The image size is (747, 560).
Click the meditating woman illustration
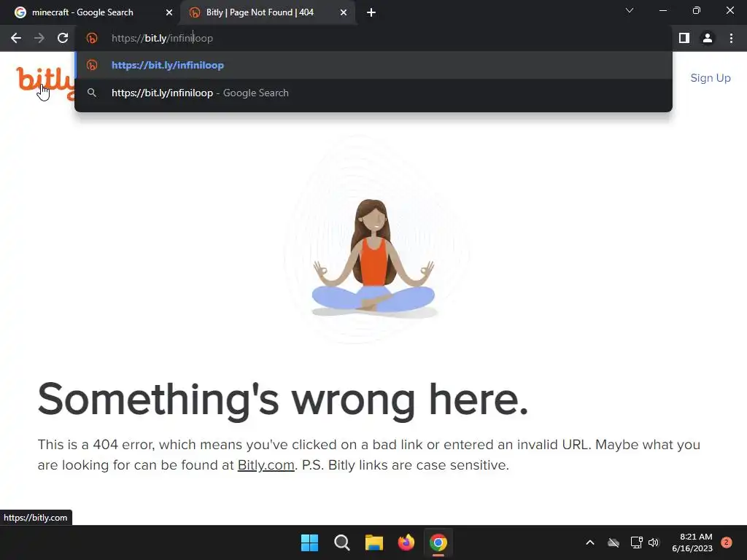tap(373, 257)
